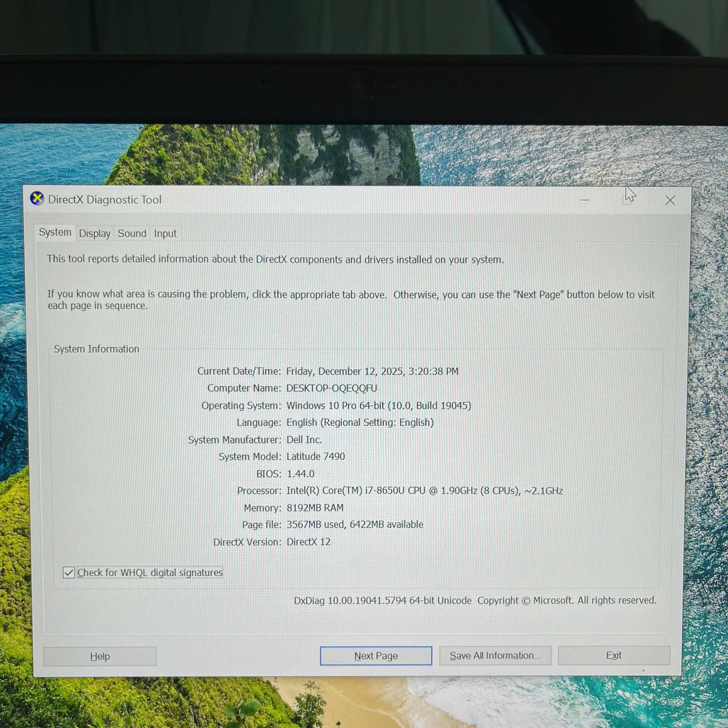
Task: Open the Sound tab
Action: click(132, 234)
